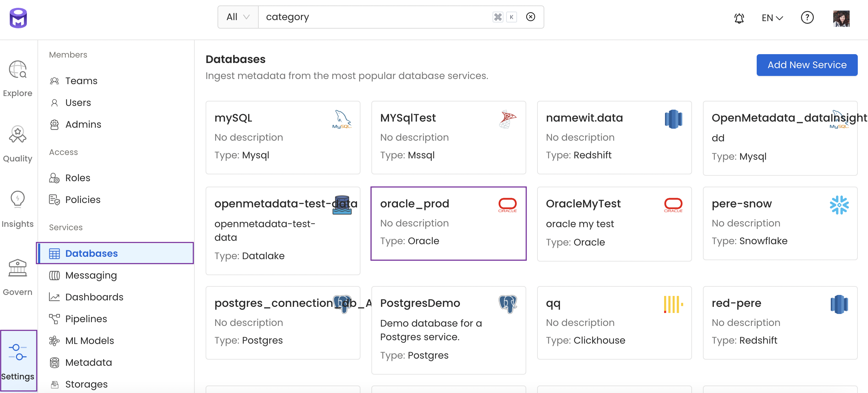Click the OpenMetadata logo icon

[18, 18]
